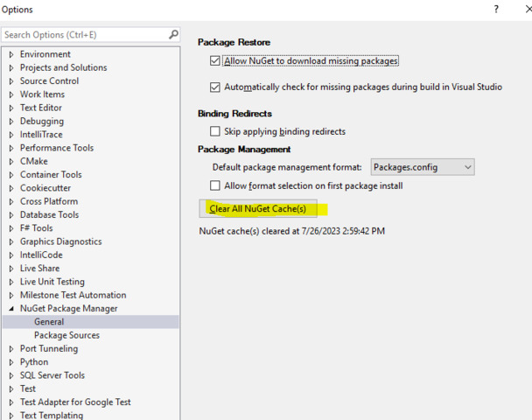Enable Skip applying binding redirects
The width and height of the screenshot is (532, 420).
click(x=215, y=131)
